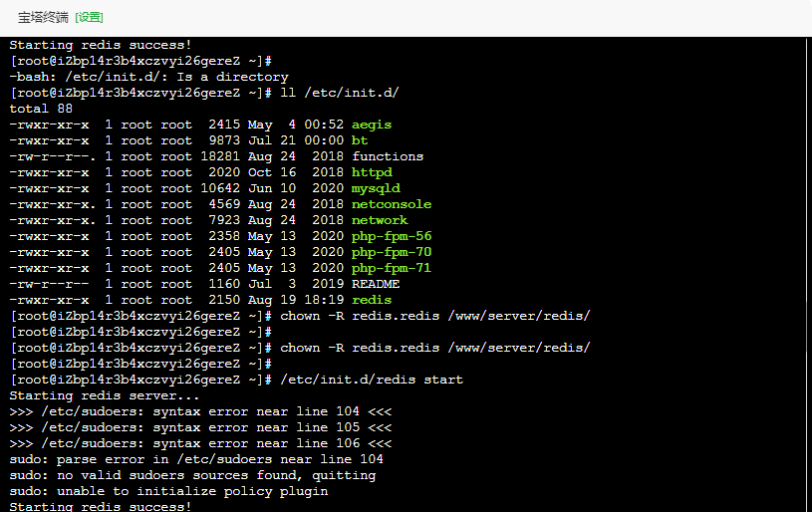Click the '-rw-r--r--.' permissions of functions
The width and height of the screenshot is (812, 512).
coord(52,156)
